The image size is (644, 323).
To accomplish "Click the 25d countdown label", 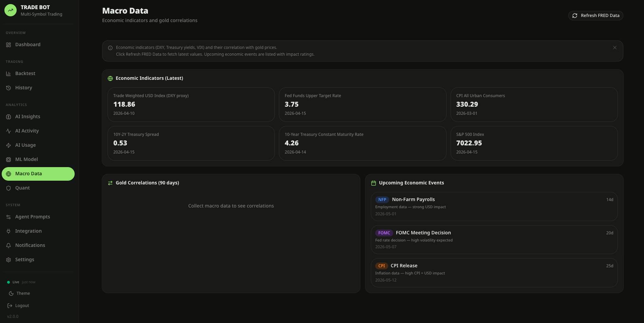I will click(x=610, y=266).
